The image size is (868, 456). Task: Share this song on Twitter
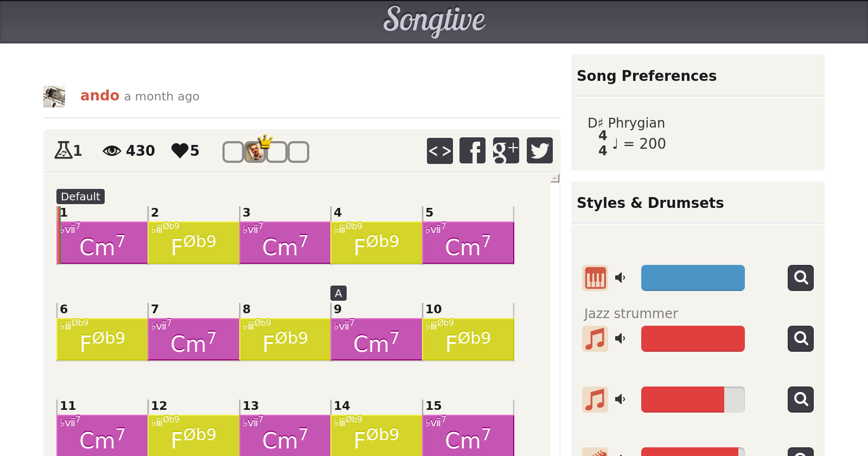click(x=539, y=150)
